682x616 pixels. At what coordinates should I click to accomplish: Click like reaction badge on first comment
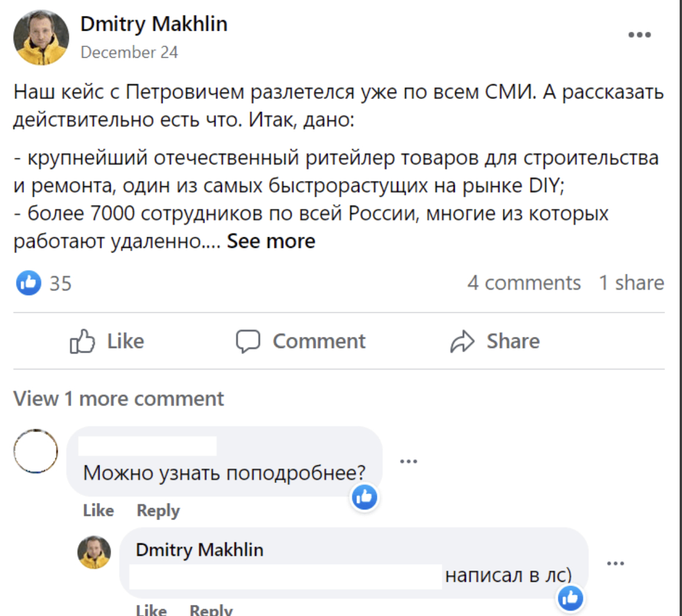365,498
